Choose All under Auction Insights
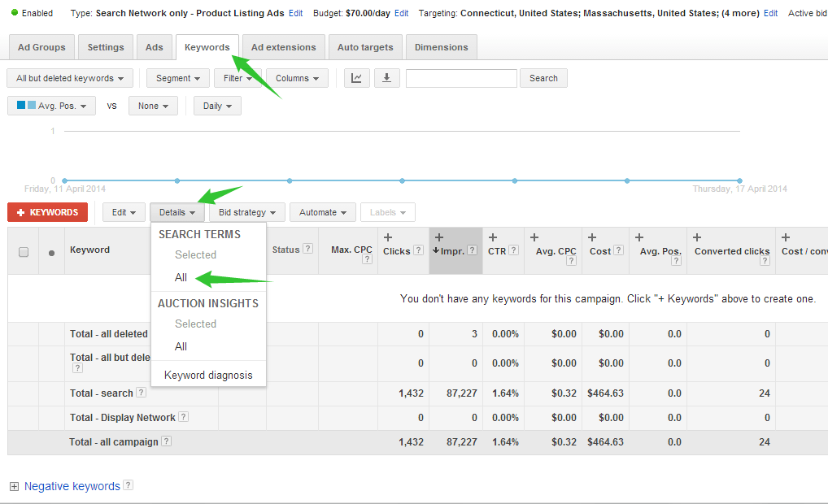Viewport: 828px width, 504px height. tap(181, 346)
